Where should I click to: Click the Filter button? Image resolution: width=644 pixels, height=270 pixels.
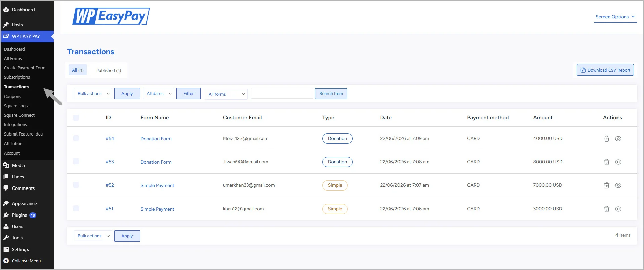point(189,94)
